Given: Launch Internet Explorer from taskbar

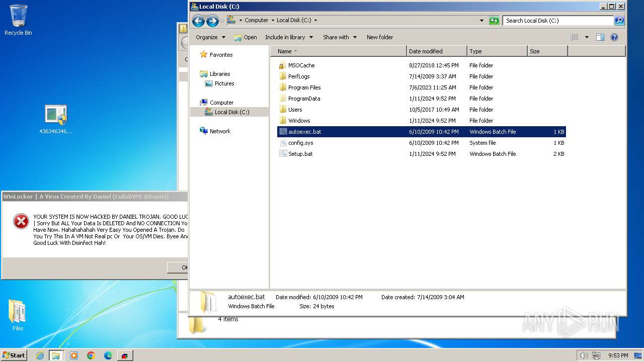Looking at the screenshot, I should pos(40,355).
